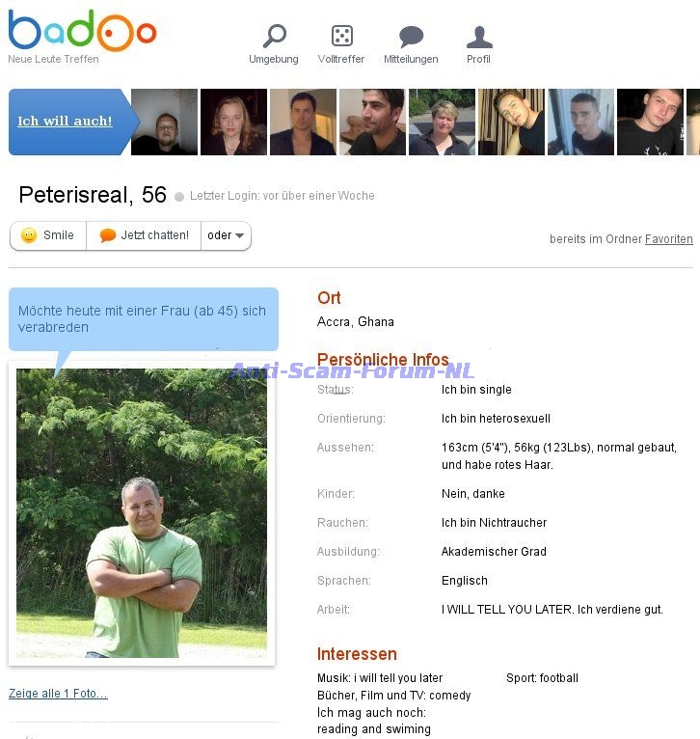Click the Volltreffer dice icon
This screenshot has width=700, height=739.
point(341,37)
